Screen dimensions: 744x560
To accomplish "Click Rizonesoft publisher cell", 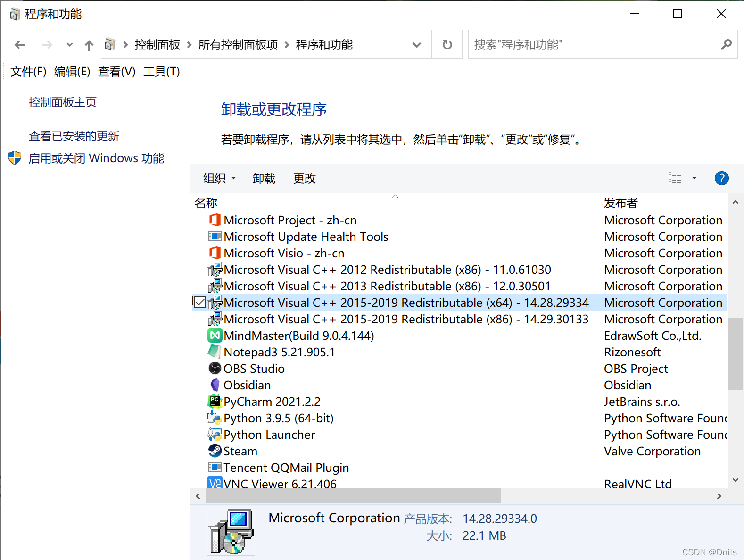I will [x=632, y=352].
